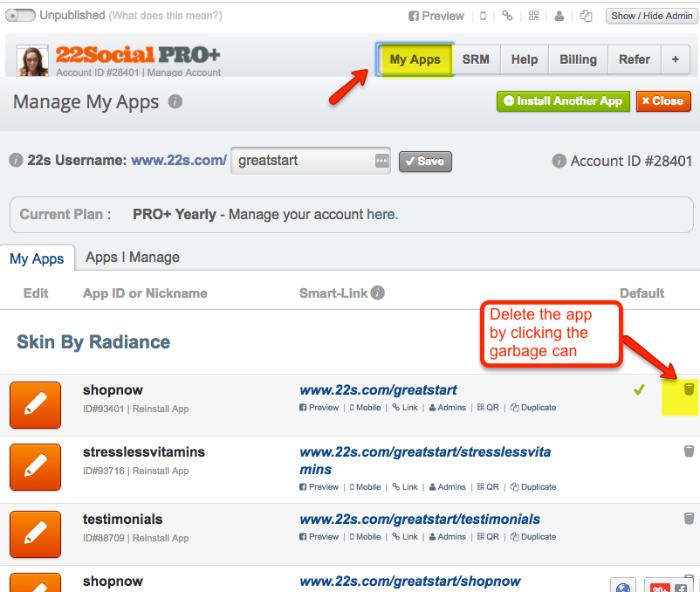Viewport: 700px width, 592px height.
Task: Click the mobile icon in top bar
Action: (483, 16)
